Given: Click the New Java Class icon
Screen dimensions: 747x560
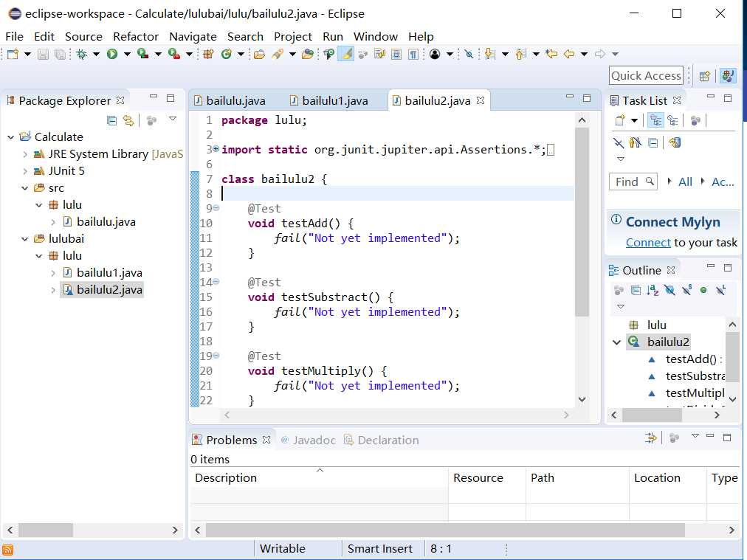Looking at the screenshot, I should coord(227,54).
